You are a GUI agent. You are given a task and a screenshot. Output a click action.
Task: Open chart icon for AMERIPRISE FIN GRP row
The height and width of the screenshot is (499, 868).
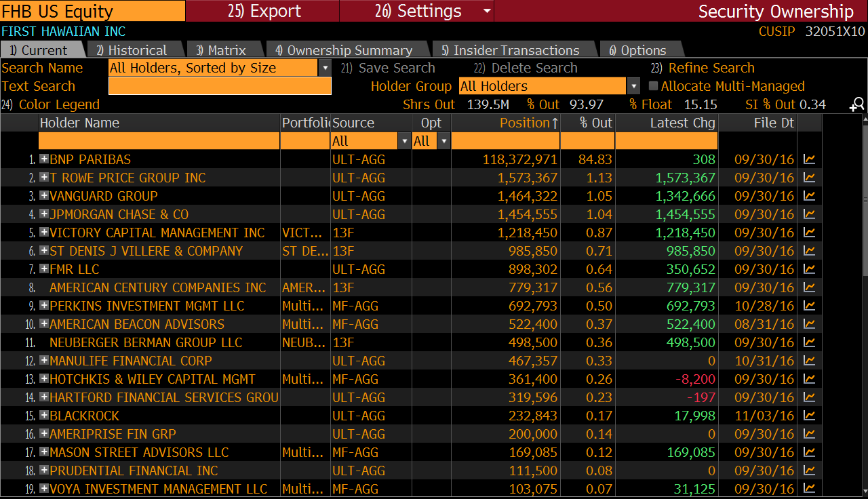[809, 434]
